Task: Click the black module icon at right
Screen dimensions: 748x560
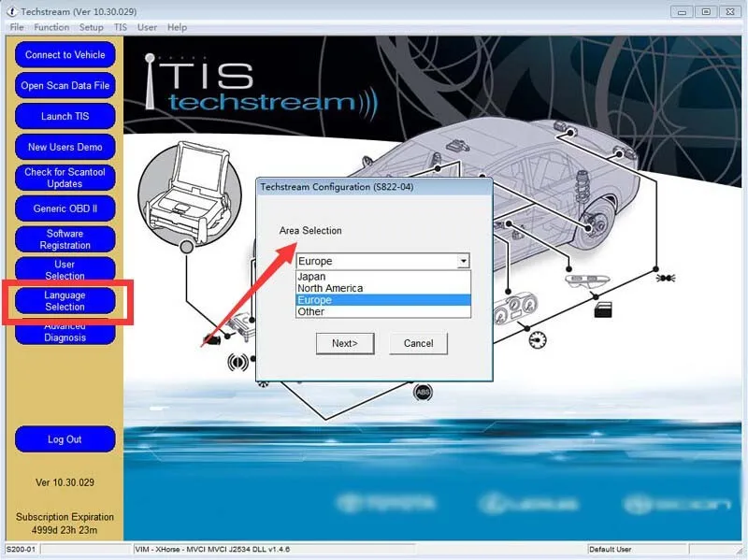Action: pyautogui.click(x=603, y=309)
